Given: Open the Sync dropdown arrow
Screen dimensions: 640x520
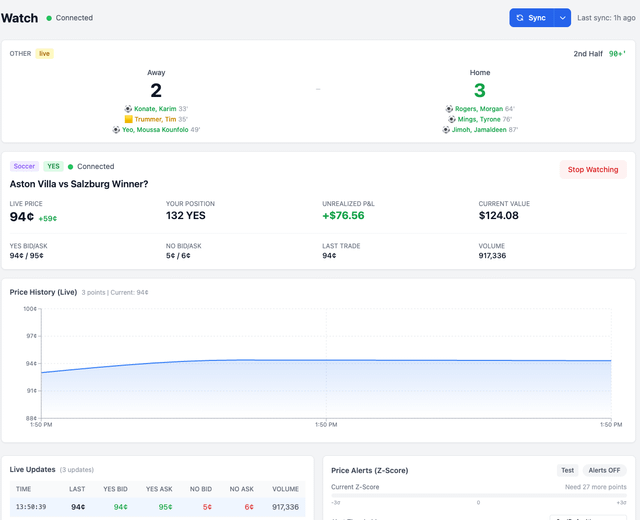Looking at the screenshot, I should [x=563, y=18].
